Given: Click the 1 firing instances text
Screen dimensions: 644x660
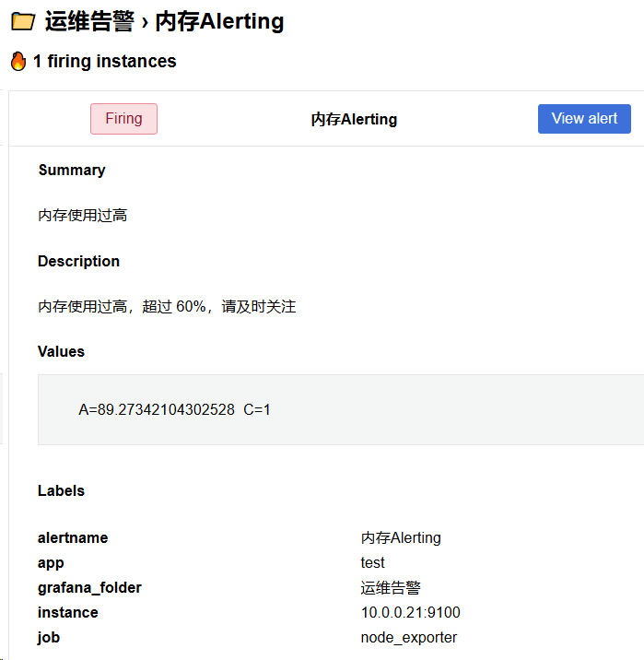Looking at the screenshot, I should click(104, 62).
